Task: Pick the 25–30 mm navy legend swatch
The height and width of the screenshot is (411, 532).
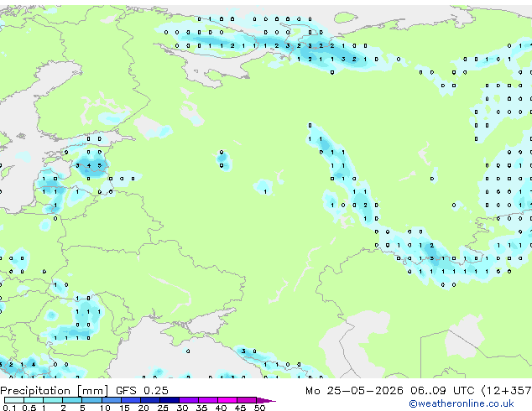Action: click(170, 400)
